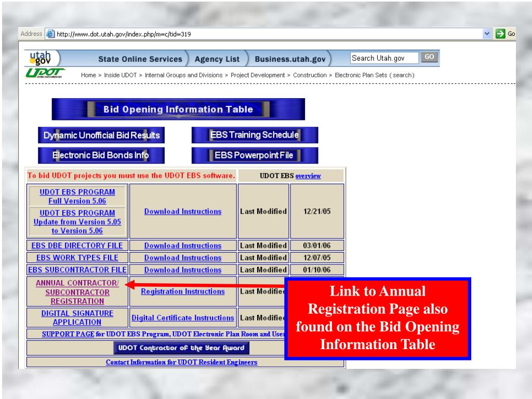Viewport: 532px width, 399px height.
Task: Click Bid Opening Information Table banner
Action: tap(178, 109)
